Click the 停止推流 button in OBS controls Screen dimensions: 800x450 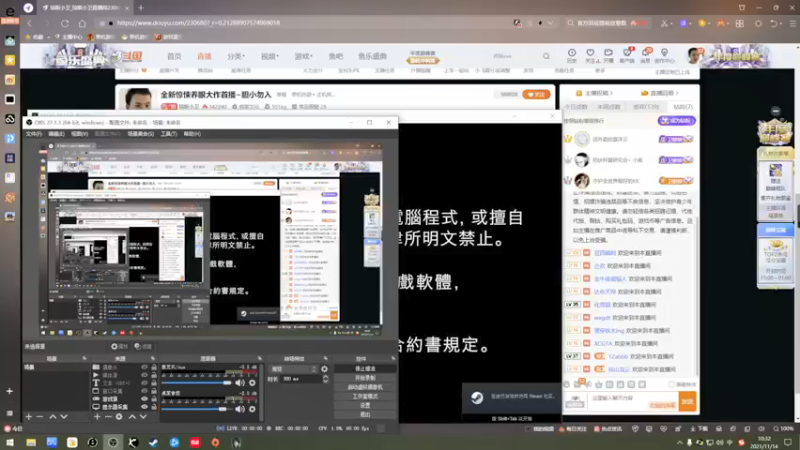365,368
